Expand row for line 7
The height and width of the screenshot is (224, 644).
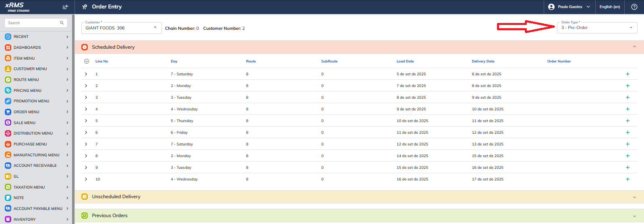pyautogui.click(x=86, y=144)
